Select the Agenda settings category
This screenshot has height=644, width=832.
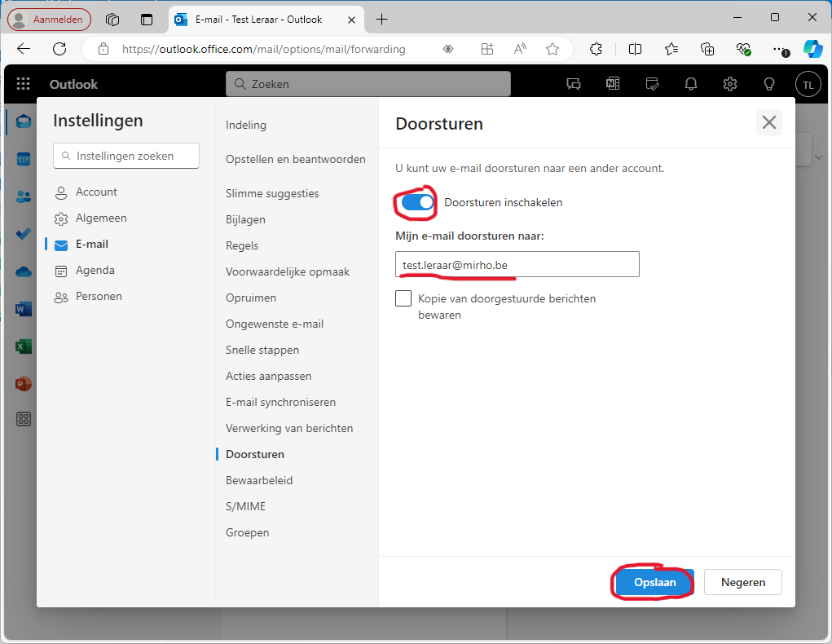(95, 270)
